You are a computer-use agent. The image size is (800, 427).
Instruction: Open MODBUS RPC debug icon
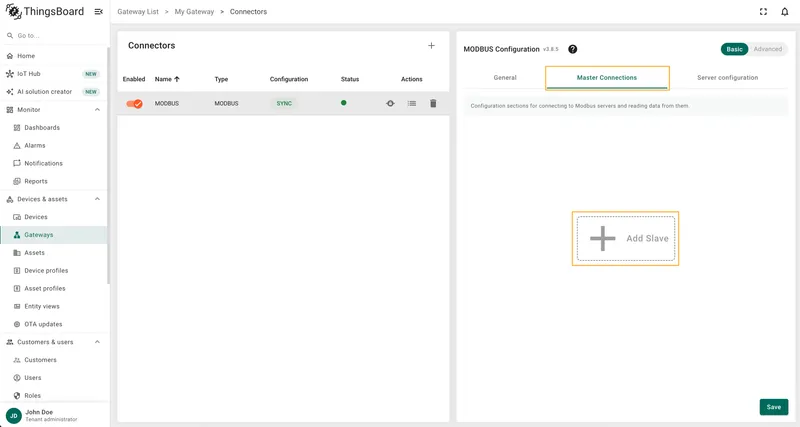point(390,104)
